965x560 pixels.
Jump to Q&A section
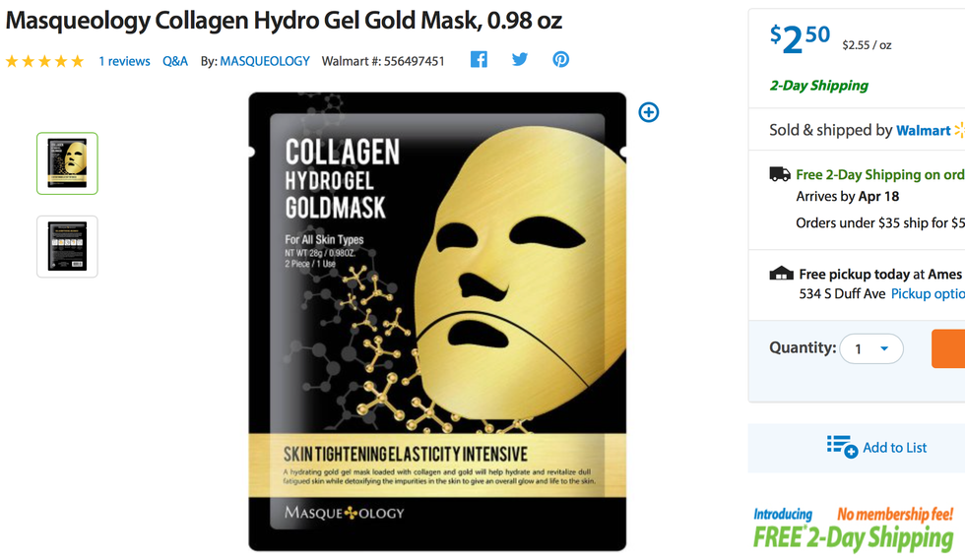175,61
